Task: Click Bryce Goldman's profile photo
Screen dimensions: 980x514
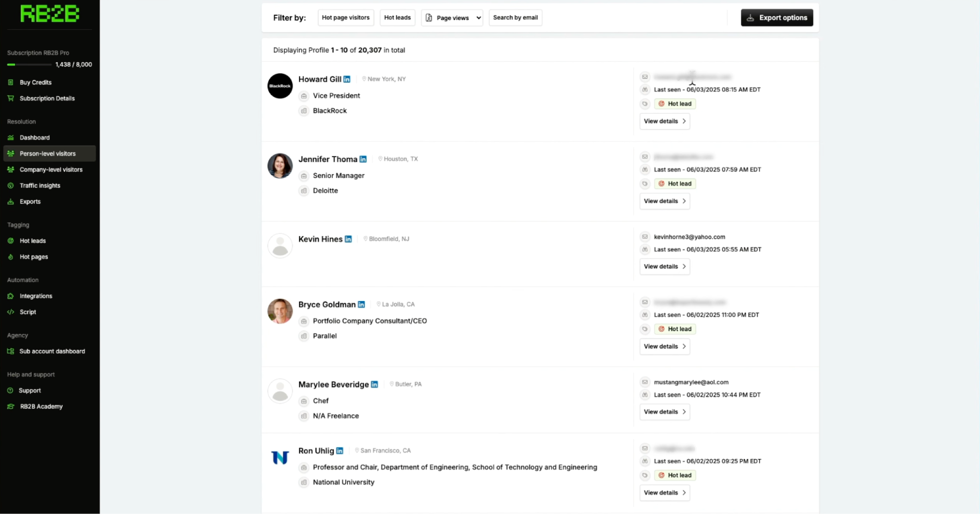Action: click(280, 312)
